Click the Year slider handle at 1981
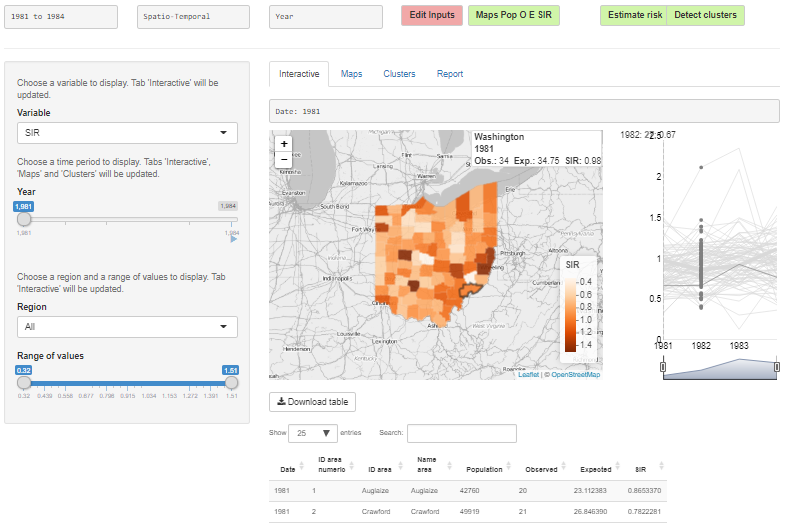This screenshot has width=785, height=523. point(24,218)
